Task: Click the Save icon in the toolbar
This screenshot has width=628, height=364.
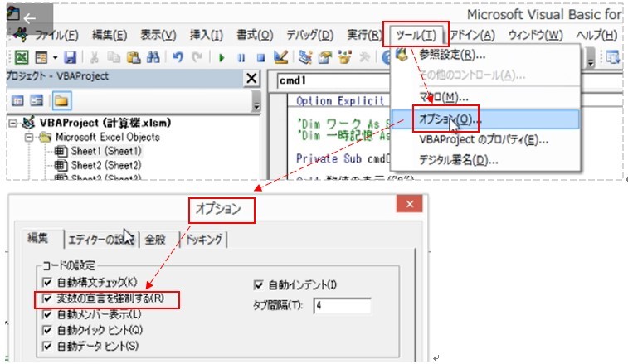Action: 70,57
